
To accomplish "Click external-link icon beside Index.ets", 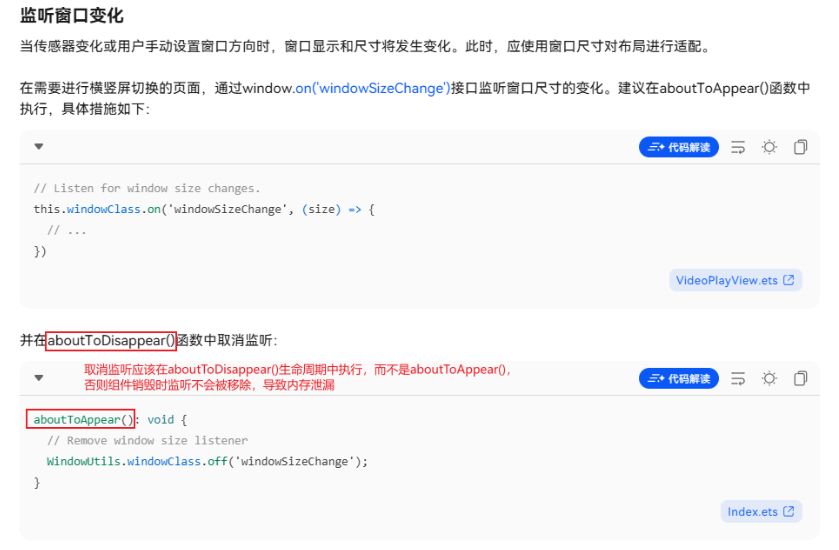I will (789, 511).
